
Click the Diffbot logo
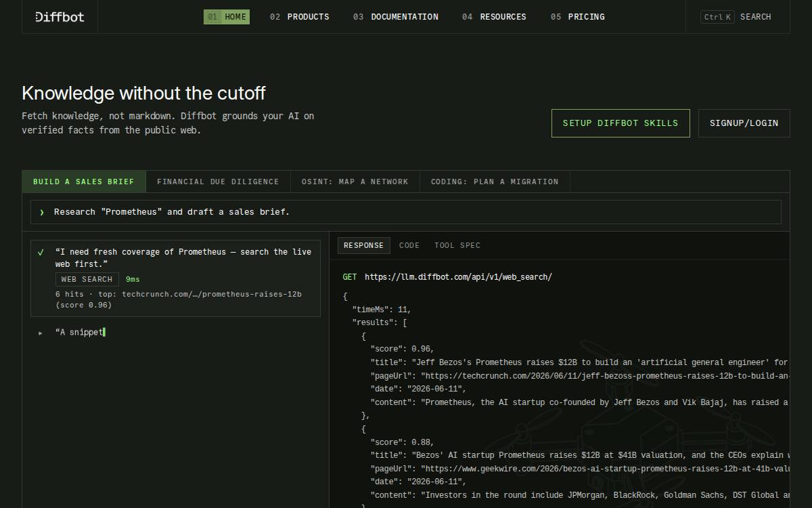(x=60, y=17)
